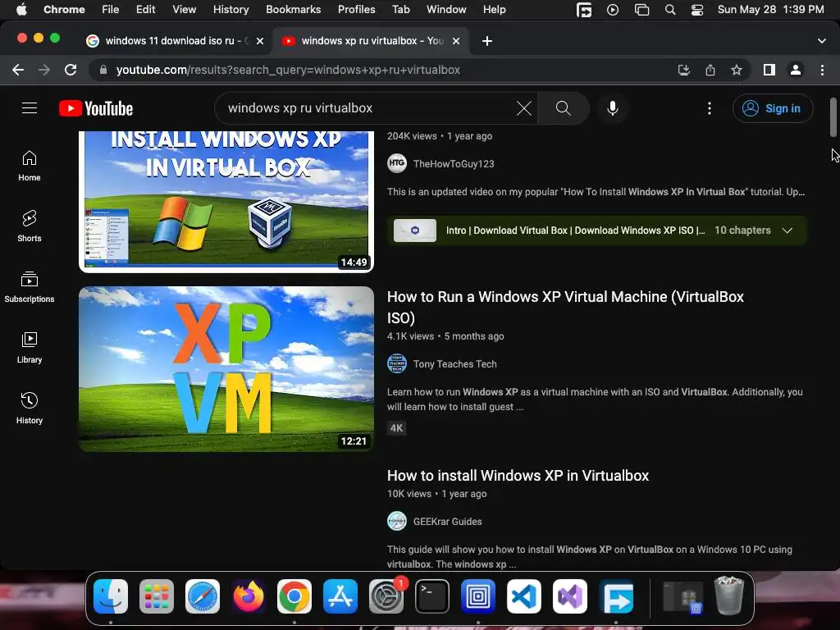840x630 pixels.
Task: Reload the current page
Action: click(x=71, y=70)
